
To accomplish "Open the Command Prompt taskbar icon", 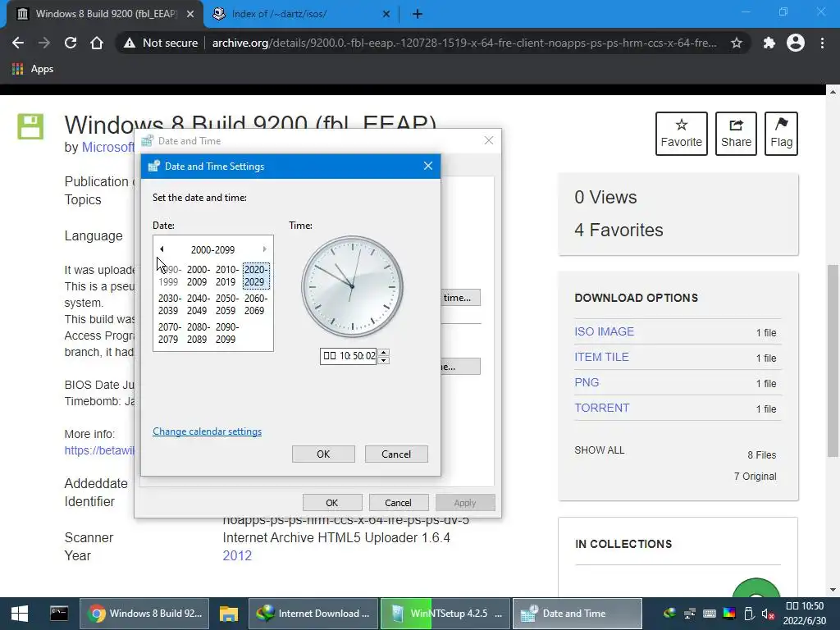I will pos(59,614).
